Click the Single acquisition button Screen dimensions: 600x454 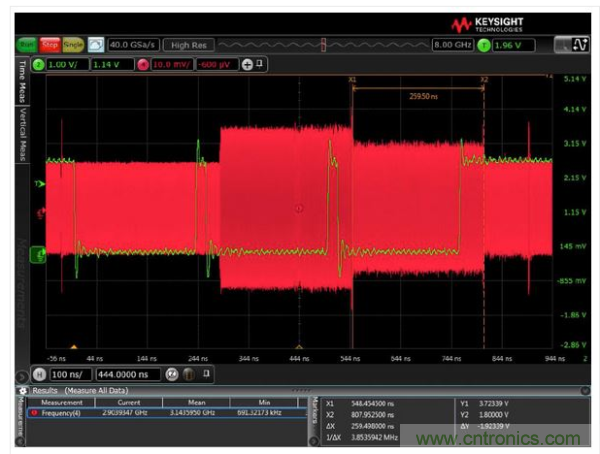[73, 45]
